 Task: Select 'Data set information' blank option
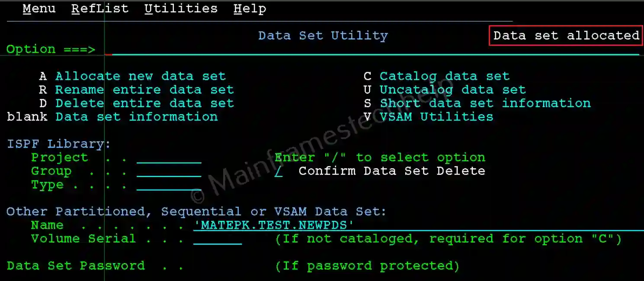pyautogui.click(x=136, y=116)
